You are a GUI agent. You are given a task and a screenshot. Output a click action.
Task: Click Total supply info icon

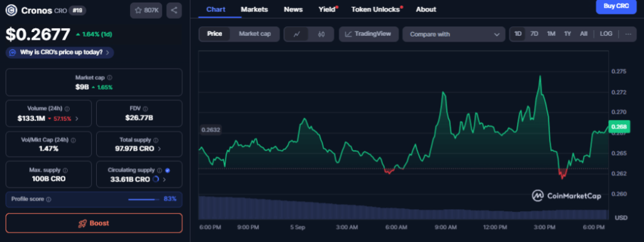click(x=156, y=140)
